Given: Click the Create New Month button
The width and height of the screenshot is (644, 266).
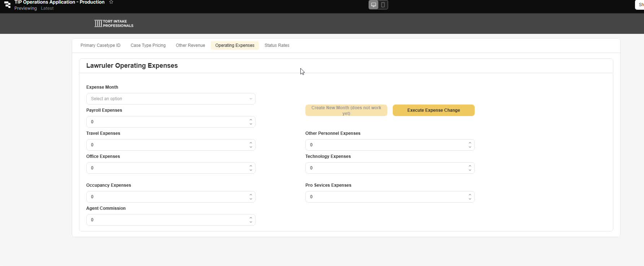Looking at the screenshot, I should coord(346,110).
